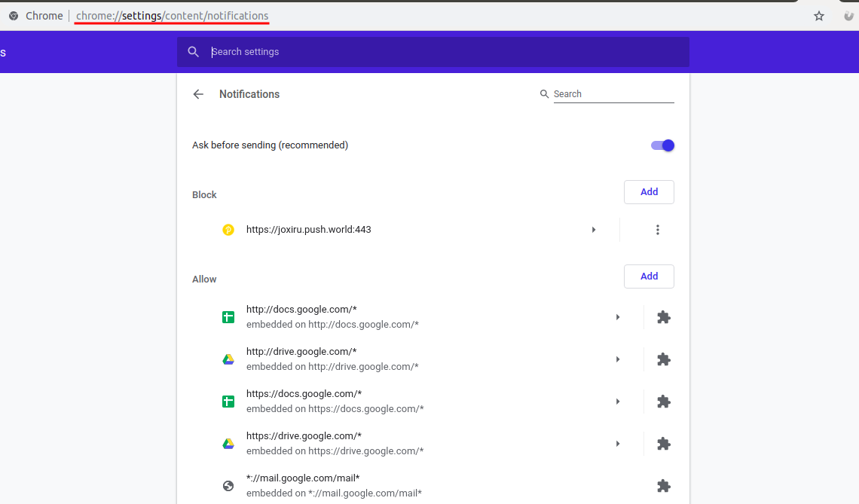The image size is (859, 504).
Task: Click the Drive icon beside https://drive.google.com
Action: click(228, 444)
